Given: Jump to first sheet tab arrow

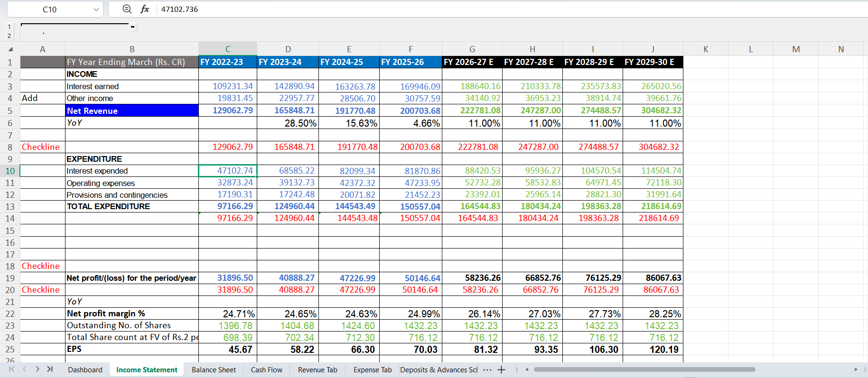Looking at the screenshot, I should 12,369.
